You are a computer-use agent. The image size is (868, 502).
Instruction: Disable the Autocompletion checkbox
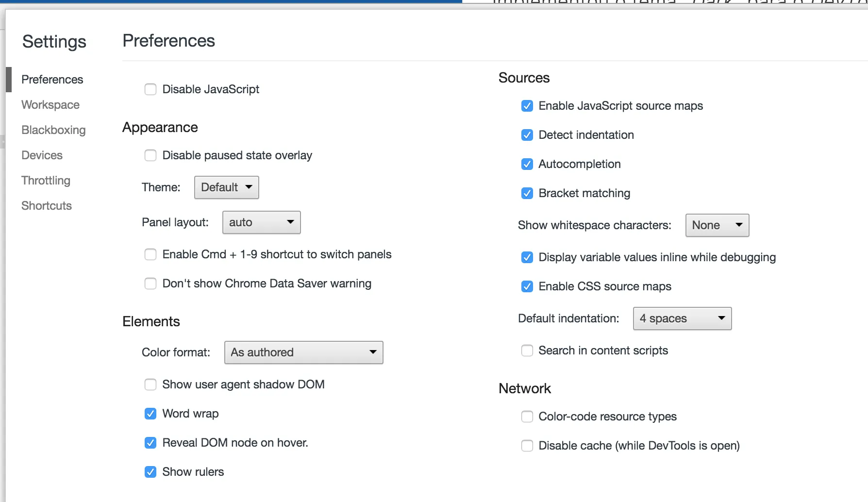tap(527, 164)
